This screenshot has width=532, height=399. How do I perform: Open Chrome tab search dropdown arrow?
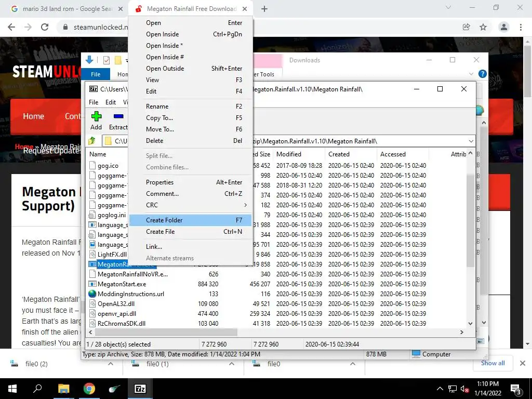[448, 7]
